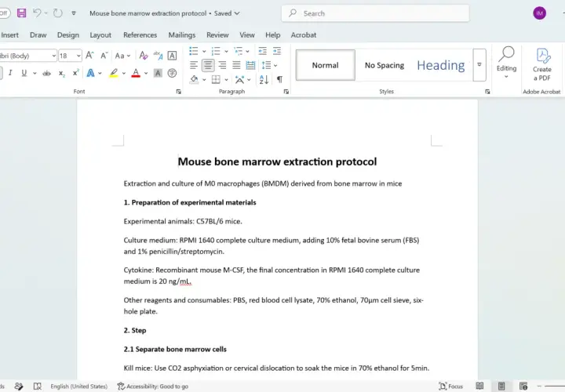Image resolution: width=565 pixels, height=392 pixels.
Task: Open the Paragraph dialog launcher
Action: pos(286,92)
